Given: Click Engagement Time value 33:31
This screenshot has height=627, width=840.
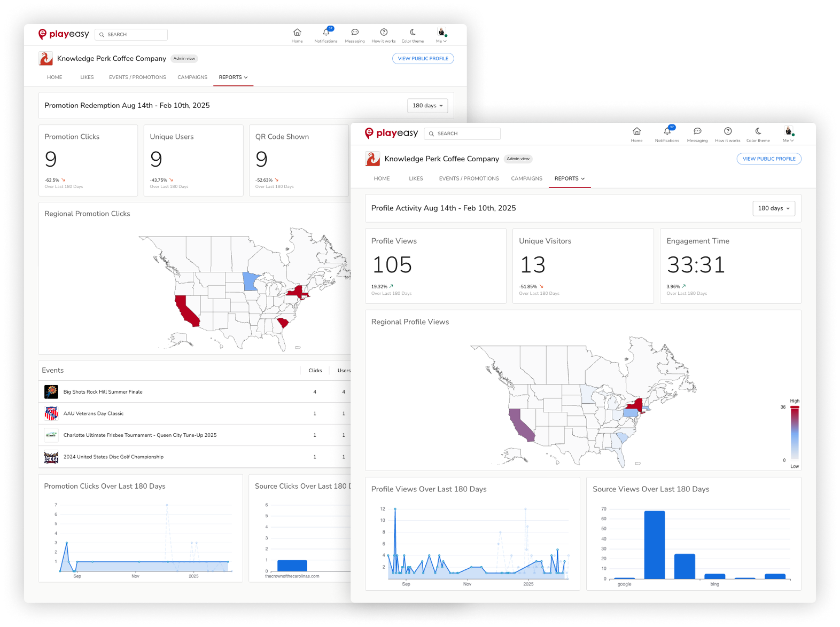Looking at the screenshot, I should (x=696, y=265).
